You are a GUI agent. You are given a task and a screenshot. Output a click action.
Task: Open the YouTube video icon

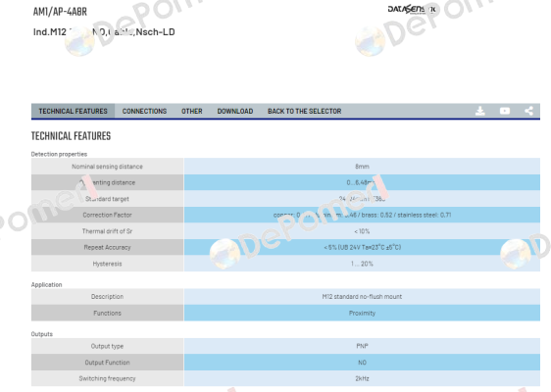[x=505, y=111]
